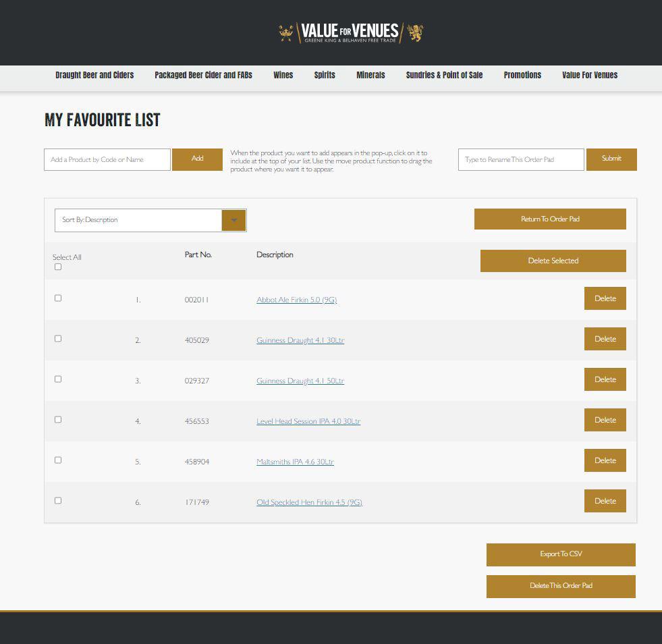The height and width of the screenshot is (644, 662).
Task: Click part number 456553
Action: coord(197,421)
